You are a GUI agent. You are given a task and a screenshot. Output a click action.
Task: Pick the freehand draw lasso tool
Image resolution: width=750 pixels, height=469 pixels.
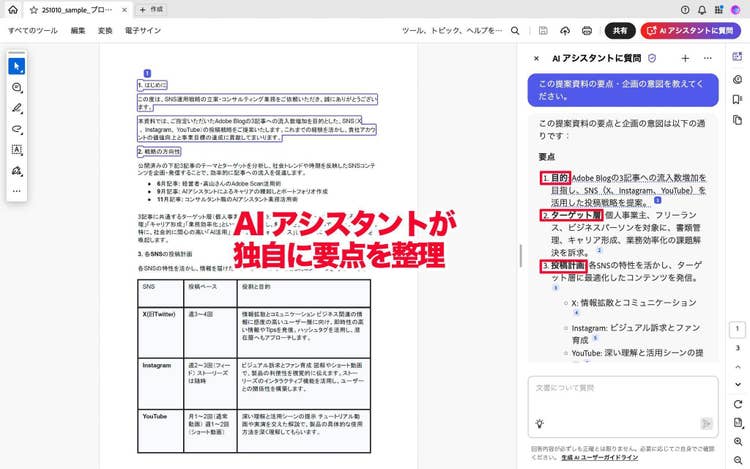click(x=16, y=129)
